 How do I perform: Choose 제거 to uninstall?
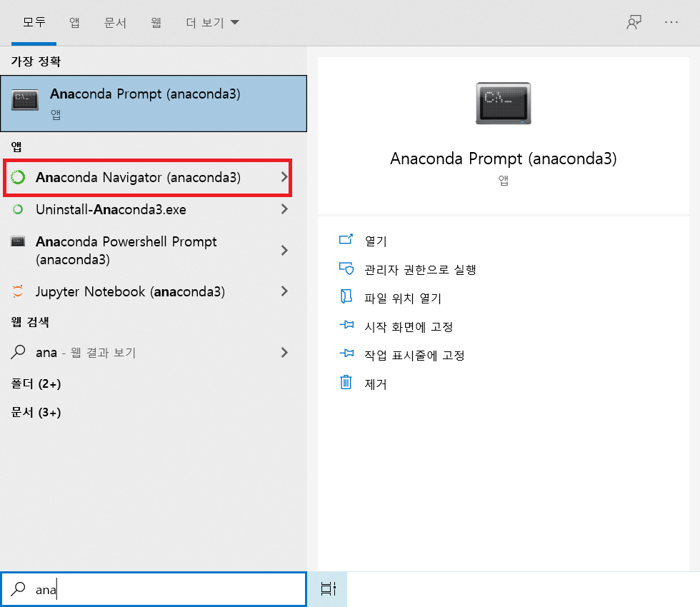[376, 384]
